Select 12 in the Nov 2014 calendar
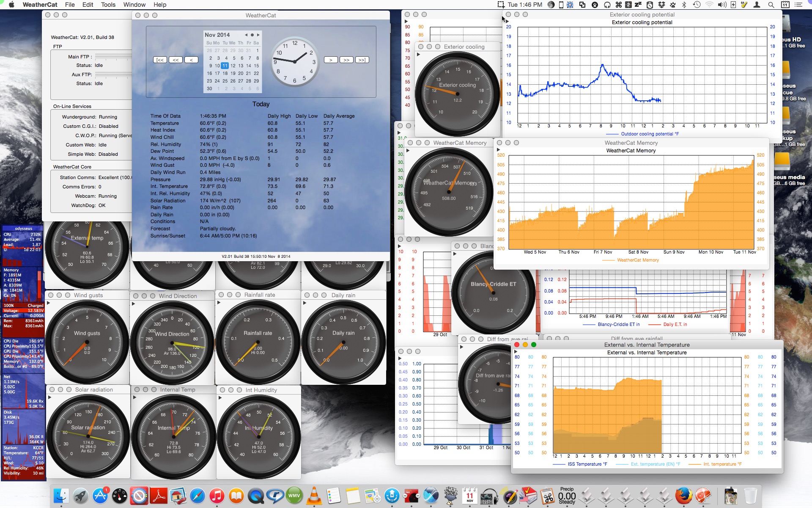The width and height of the screenshot is (812, 508). tap(233, 66)
